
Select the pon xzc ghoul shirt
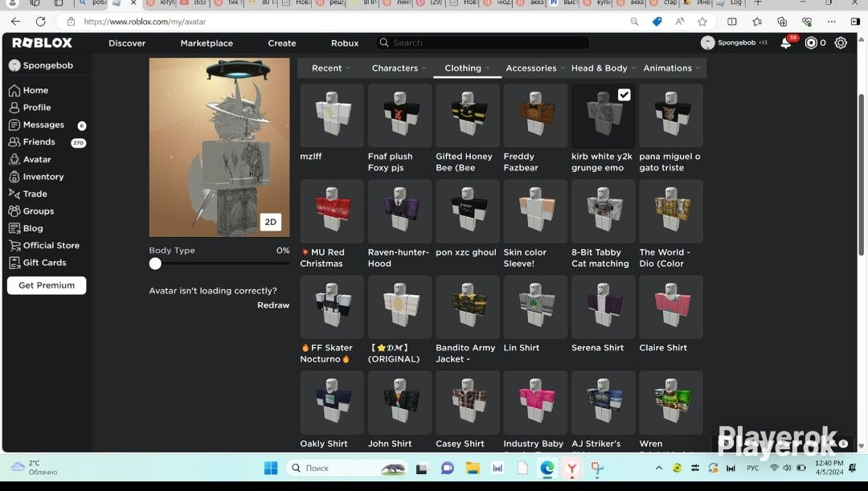pos(467,211)
